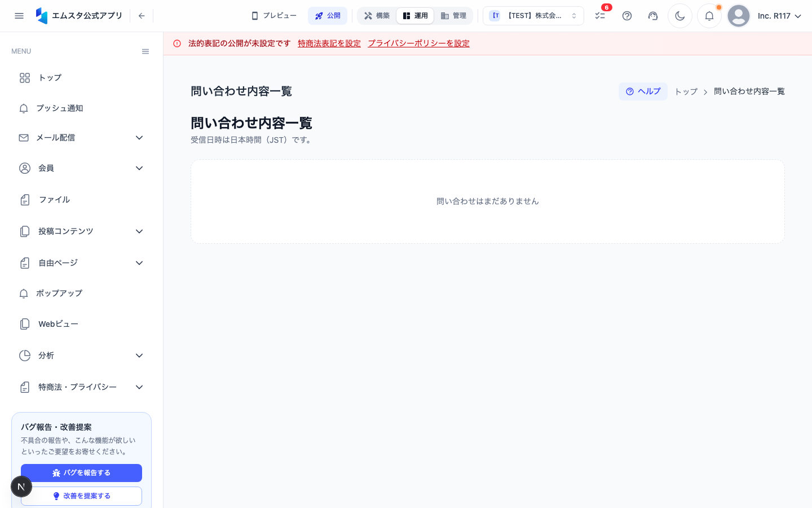Click the 受信日時は日本時間（JST）です note
This screenshot has width=812, height=508.
point(252,140)
